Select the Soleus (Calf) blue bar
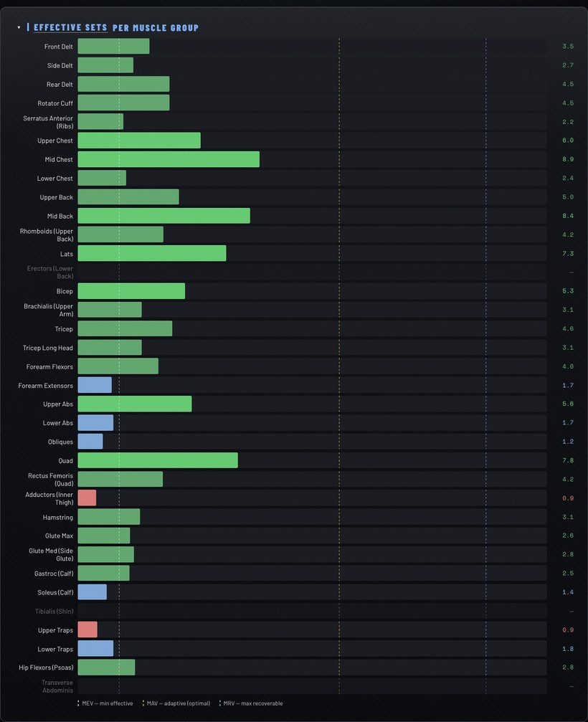This screenshot has width=588, height=722. click(92, 592)
